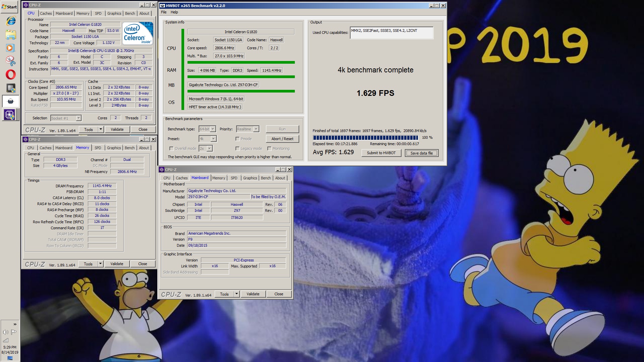Open the Windows Start menu
The width and height of the screenshot is (644, 362).
pos(9,7)
